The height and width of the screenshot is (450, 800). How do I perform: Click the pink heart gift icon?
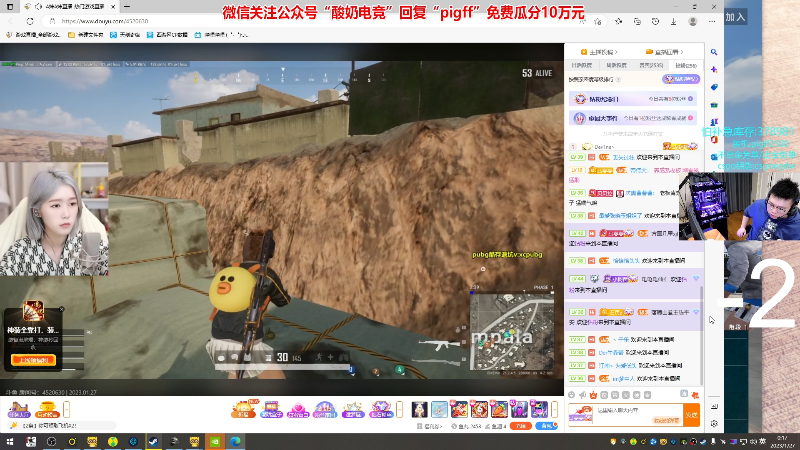[298, 409]
